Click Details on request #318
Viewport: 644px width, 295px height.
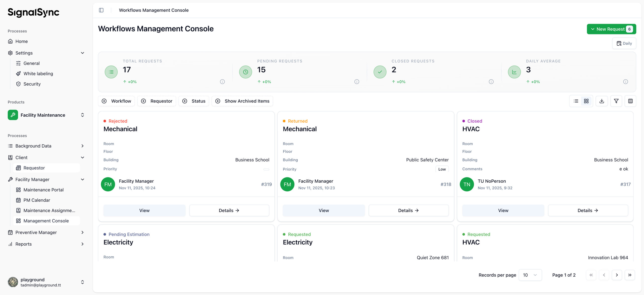(408, 210)
